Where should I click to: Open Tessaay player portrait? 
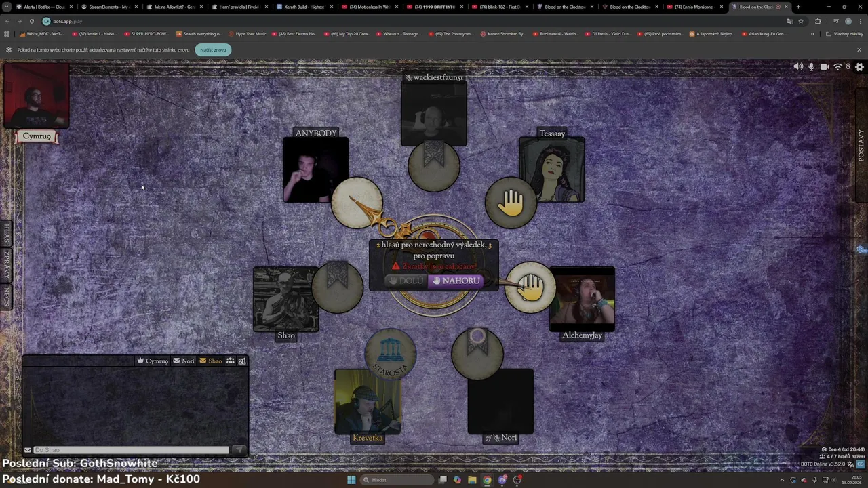tap(552, 169)
